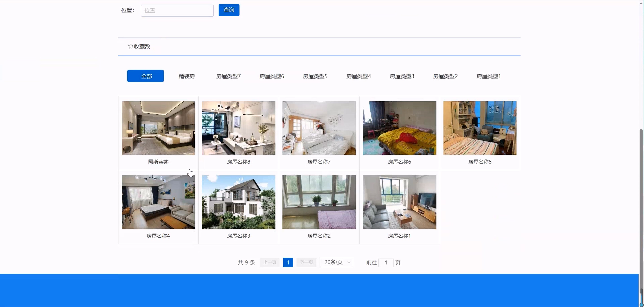Image resolution: width=644 pixels, height=307 pixels.
Task: Open the 房屋名称3 villa picture
Action: [238, 202]
